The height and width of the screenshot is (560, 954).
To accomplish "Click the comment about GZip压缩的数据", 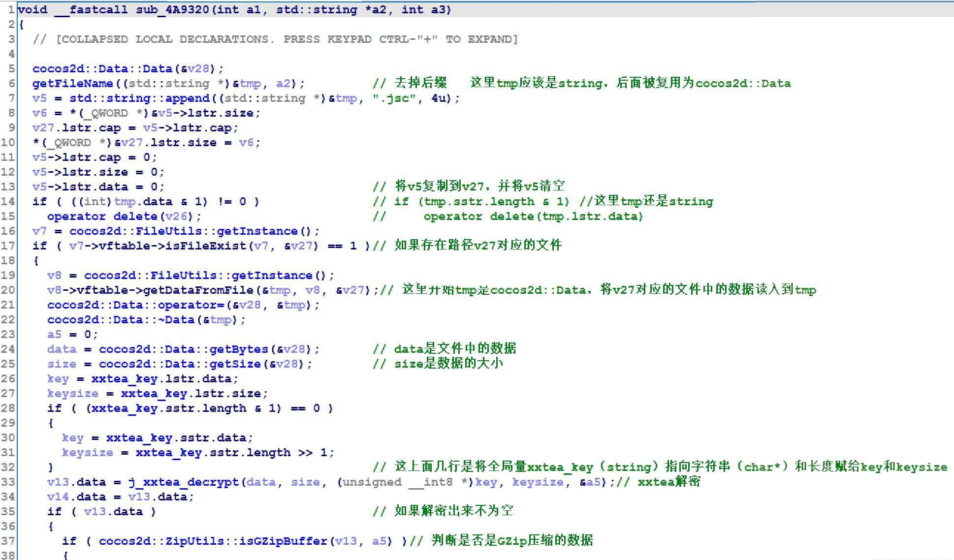I will [x=512, y=541].
